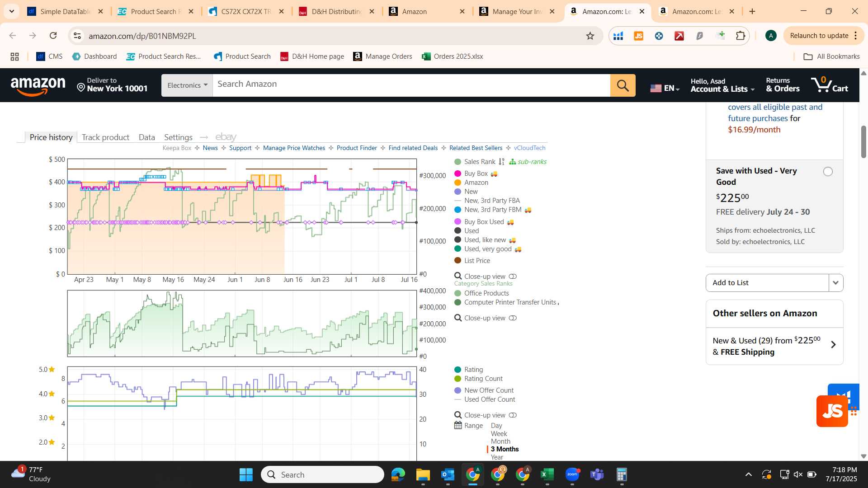Select the Save with Used - Very Good radio
Image resolution: width=868 pixels, height=488 pixels.
click(x=828, y=171)
